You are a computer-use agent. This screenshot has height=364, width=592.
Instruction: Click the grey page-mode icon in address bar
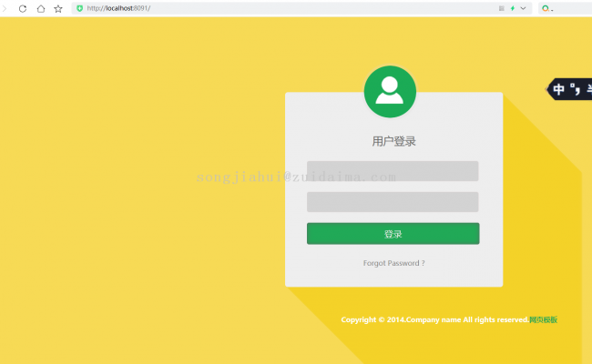(x=501, y=8)
